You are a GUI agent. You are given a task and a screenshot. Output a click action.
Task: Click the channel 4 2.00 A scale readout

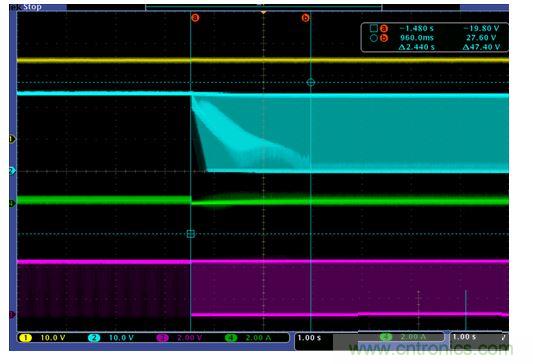pyautogui.click(x=258, y=338)
